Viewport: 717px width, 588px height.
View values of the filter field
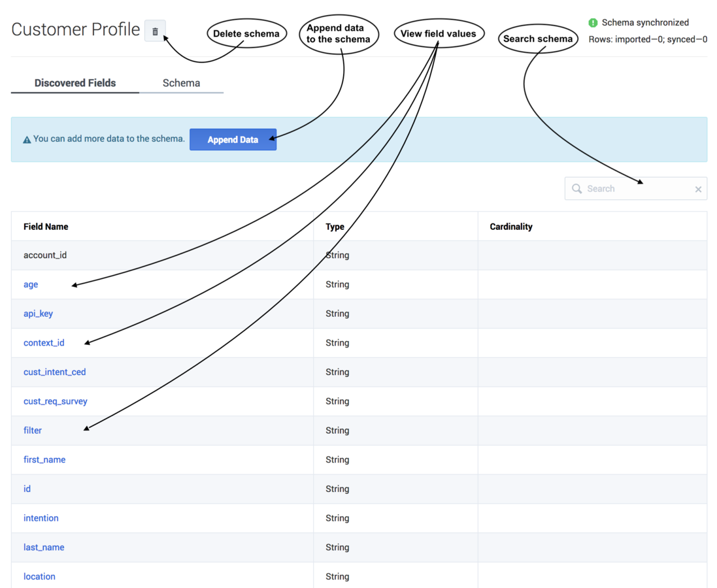pos(33,431)
